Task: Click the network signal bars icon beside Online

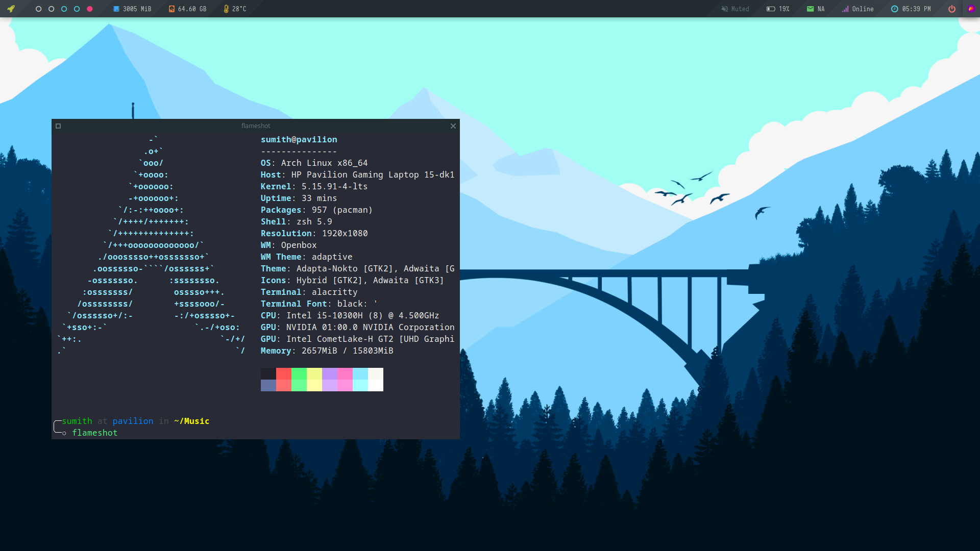Action: pos(845,9)
